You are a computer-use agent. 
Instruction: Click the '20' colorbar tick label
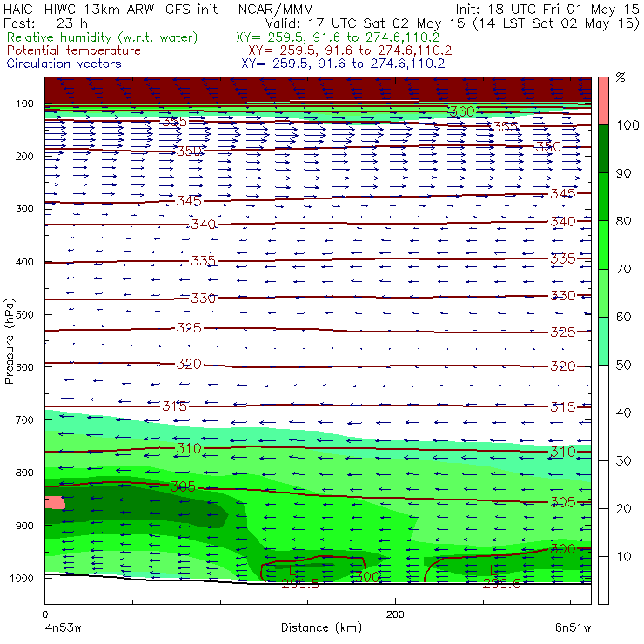pyautogui.click(x=623, y=509)
